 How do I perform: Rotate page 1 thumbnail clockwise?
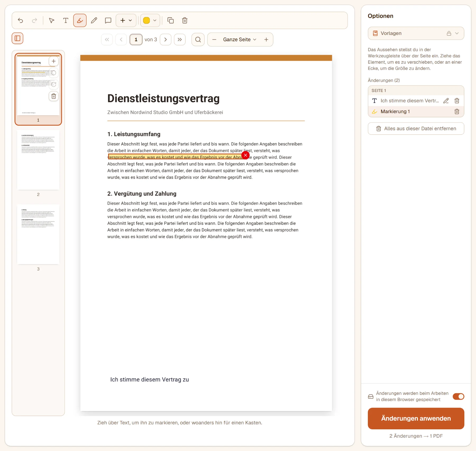pos(54,85)
